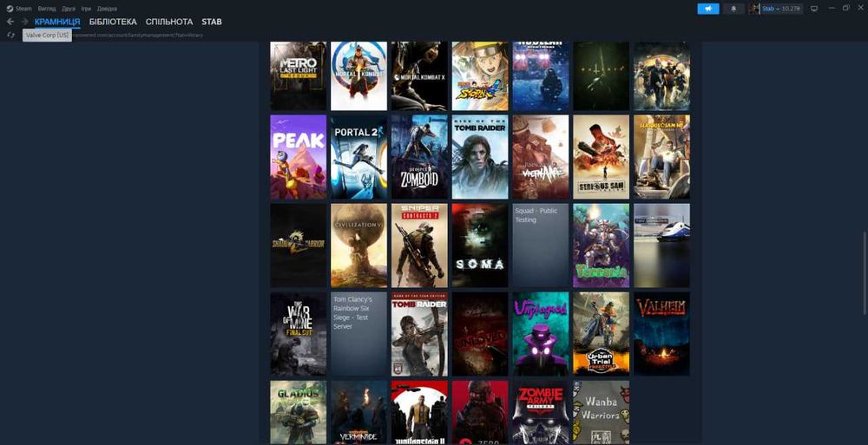Open the Вигляд menu
Viewport: 868px width, 445px height.
click(47, 9)
